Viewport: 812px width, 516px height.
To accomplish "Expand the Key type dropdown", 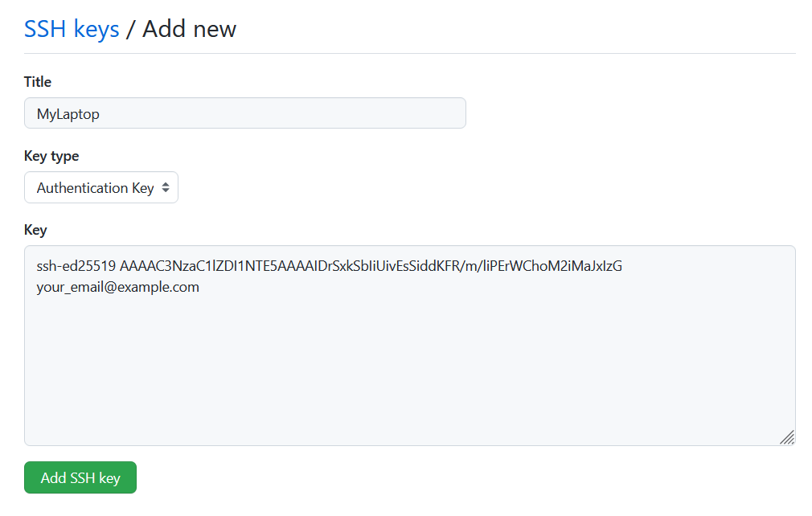I will coord(101,188).
